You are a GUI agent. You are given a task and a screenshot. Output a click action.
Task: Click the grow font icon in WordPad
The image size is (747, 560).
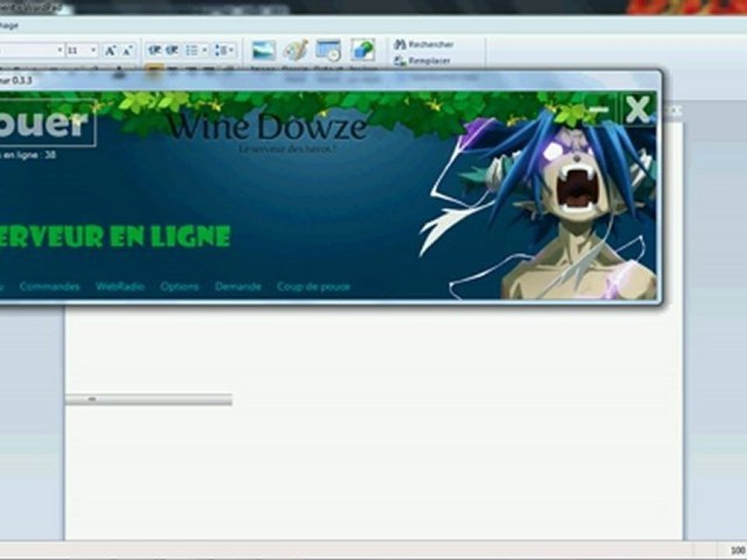click(x=110, y=51)
